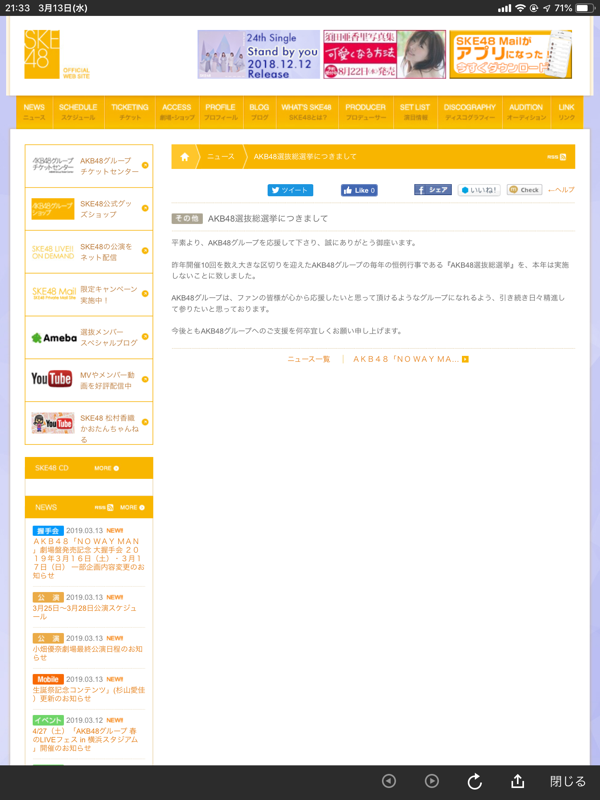This screenshot has width=600, height=800.
Task: Open the AUDITION menu
Action: point(526,112)
